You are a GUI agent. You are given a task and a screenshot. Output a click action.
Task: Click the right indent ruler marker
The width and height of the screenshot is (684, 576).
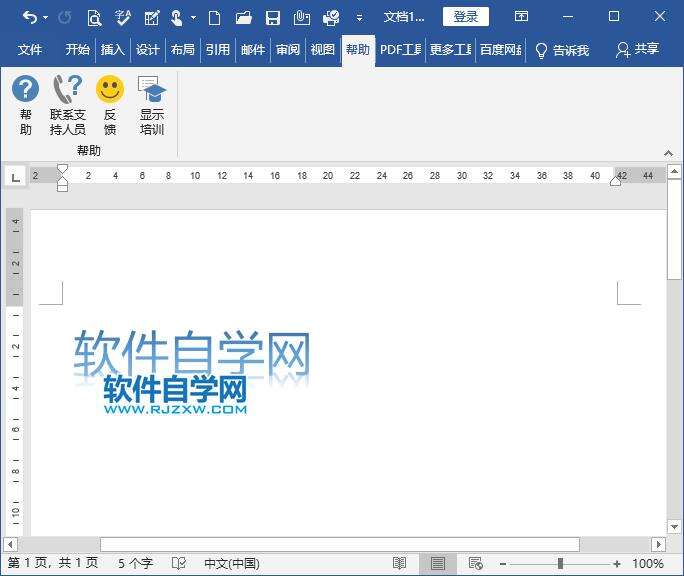click(616, 181)
